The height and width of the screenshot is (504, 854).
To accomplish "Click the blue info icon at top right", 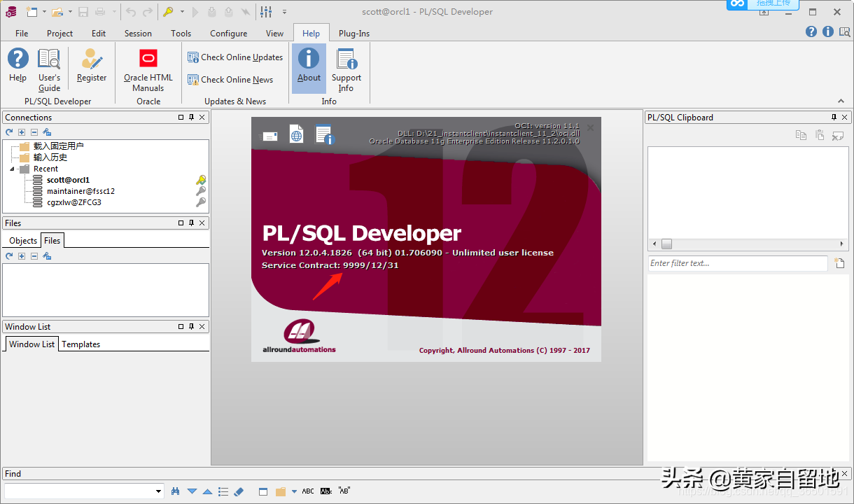I will click(x=827, y=31).
